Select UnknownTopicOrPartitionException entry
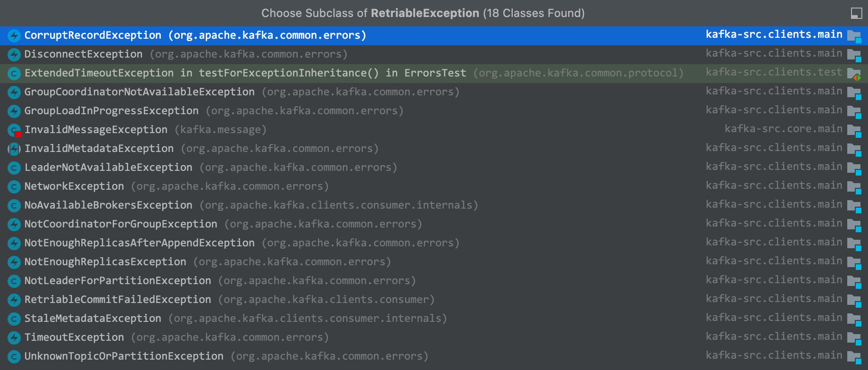The width and height of the screenshot is (868, 370). pos(434,356)
